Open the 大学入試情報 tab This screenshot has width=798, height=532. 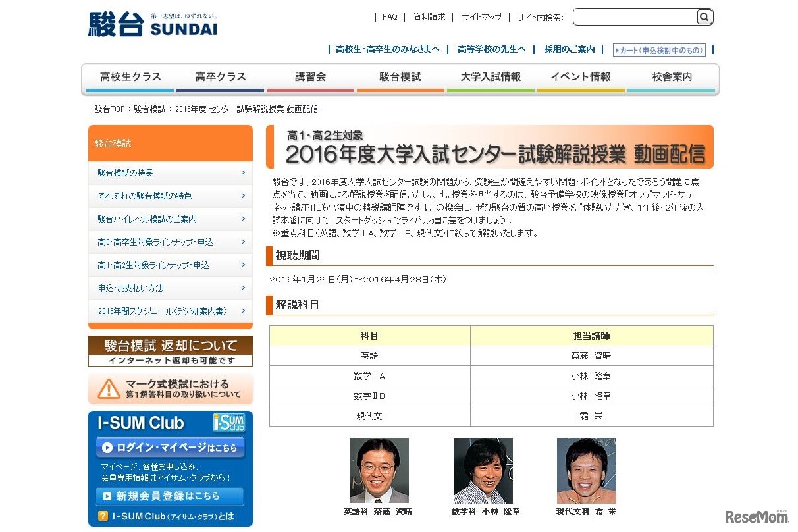[x=490, y=77]
